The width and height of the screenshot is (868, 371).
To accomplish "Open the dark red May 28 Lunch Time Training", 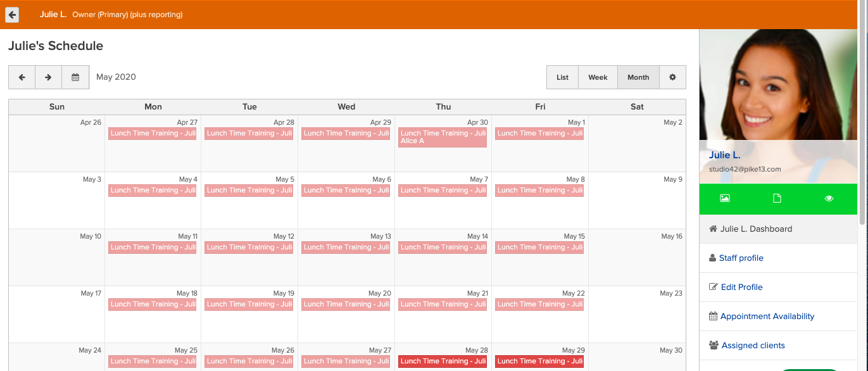I will [443, 362].
